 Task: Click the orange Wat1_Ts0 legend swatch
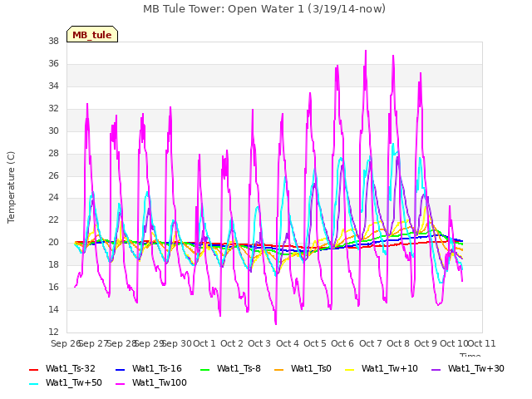279,369
